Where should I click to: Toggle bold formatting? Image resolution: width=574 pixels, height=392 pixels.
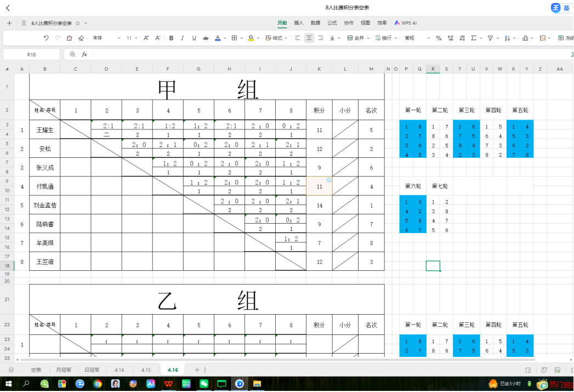pos(171,38)
